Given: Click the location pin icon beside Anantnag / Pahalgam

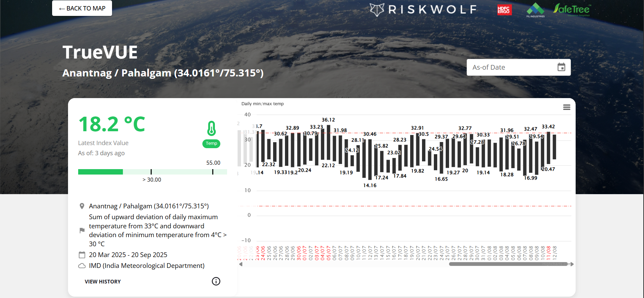Looking at the screenshot, I should (82, 206).
